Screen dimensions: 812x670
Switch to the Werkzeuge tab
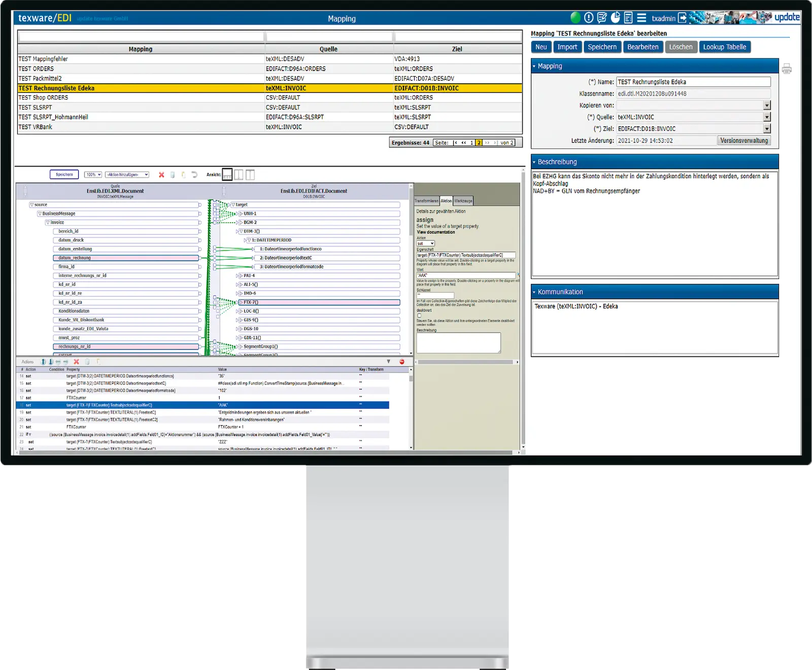pyautogui.click(x=463, y=201)
